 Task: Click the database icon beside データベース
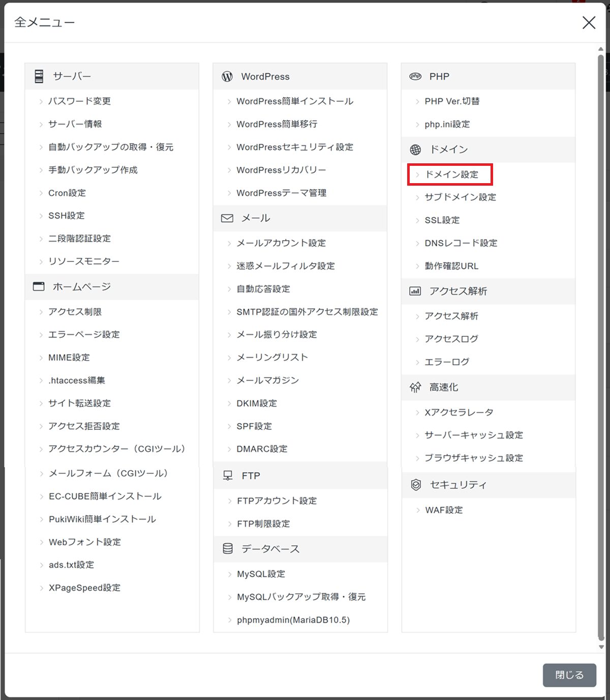click(228, 548)
